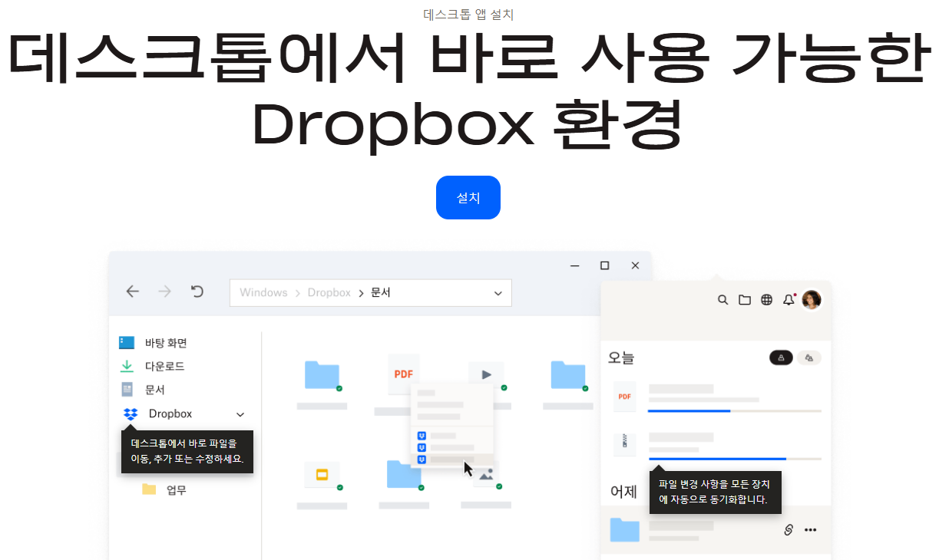Open the PDF file icon
The image size is (939, 560).
coord(402,374)
